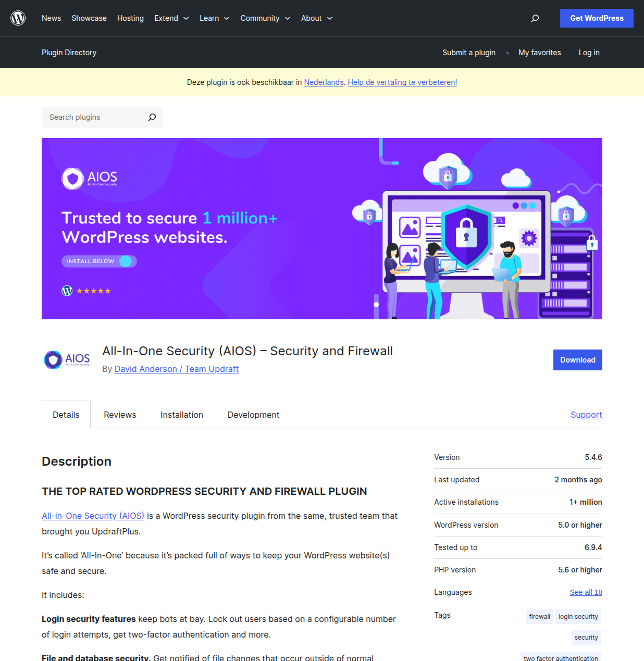Click the Get WordPress button
The height and width of the screenshot is (661, 644).
pos(596,18)
